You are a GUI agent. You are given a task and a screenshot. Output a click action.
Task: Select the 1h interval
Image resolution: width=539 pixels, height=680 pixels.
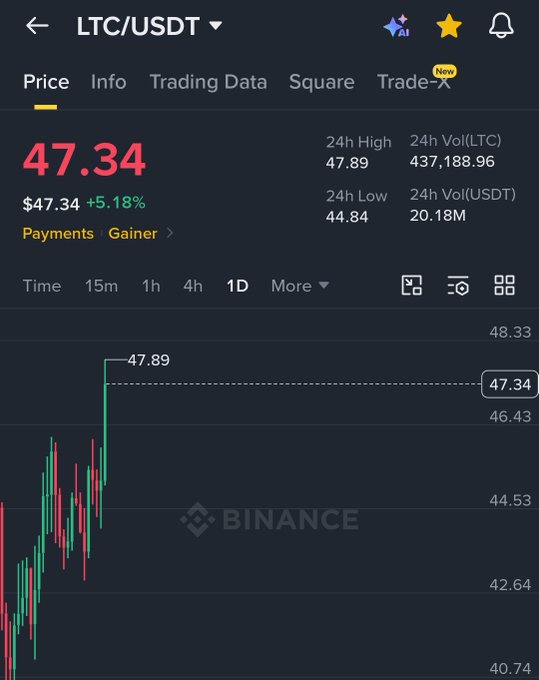tap(151, 286)
